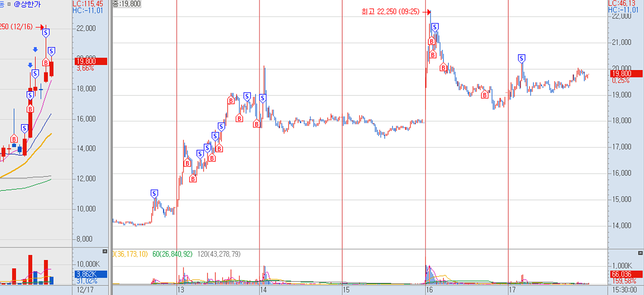Click the red 19,800 tag on the intraday axis
644x295 pixels.
pos(626,74)
